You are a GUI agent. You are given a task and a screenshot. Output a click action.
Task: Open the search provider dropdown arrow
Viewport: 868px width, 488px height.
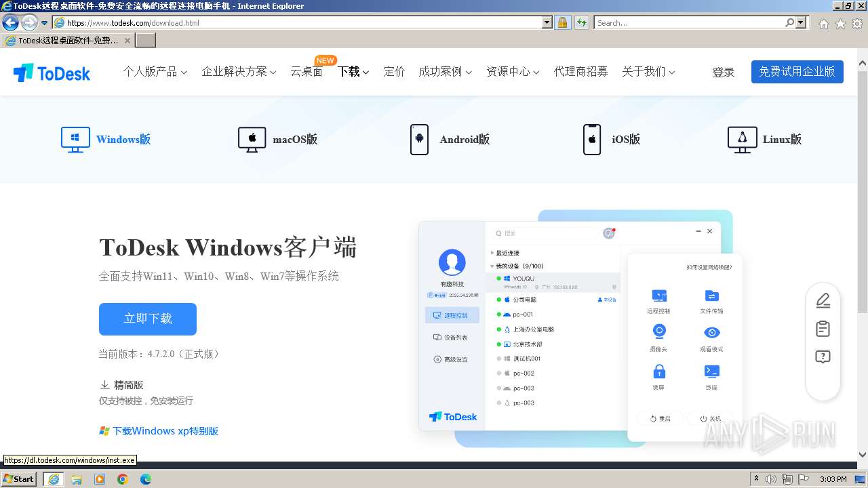coord(802,22)
